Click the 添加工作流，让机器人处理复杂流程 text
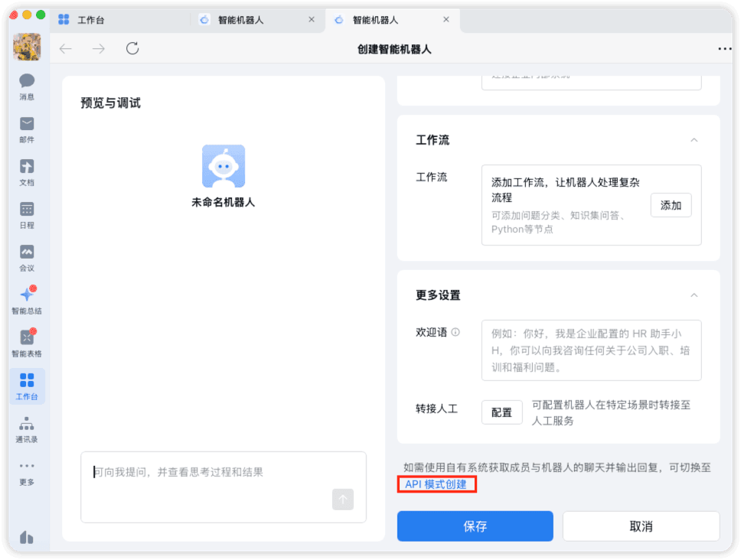The height and width of the screenshot is (560, 741). (x=565, y=189)
